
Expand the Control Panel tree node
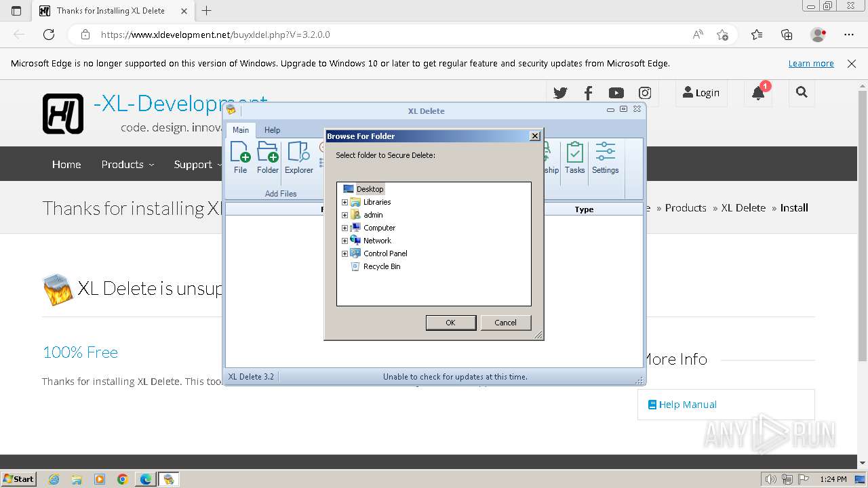point(344,253)
